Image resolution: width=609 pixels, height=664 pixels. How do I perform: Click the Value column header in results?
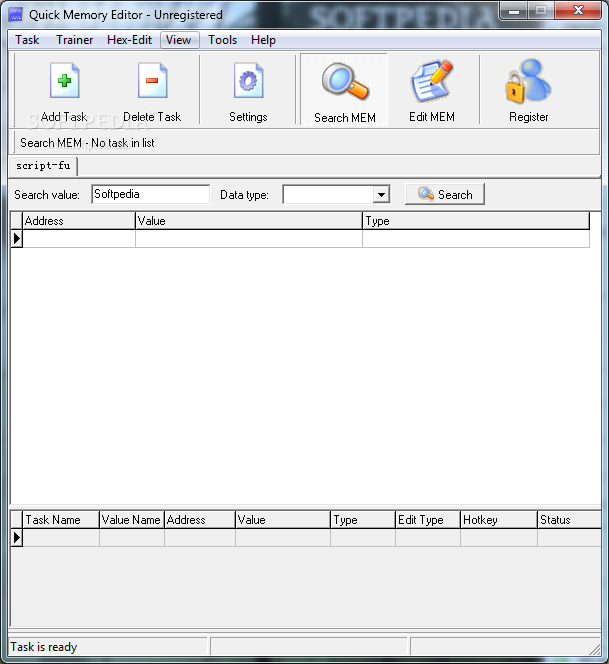[x=249, y=221]
